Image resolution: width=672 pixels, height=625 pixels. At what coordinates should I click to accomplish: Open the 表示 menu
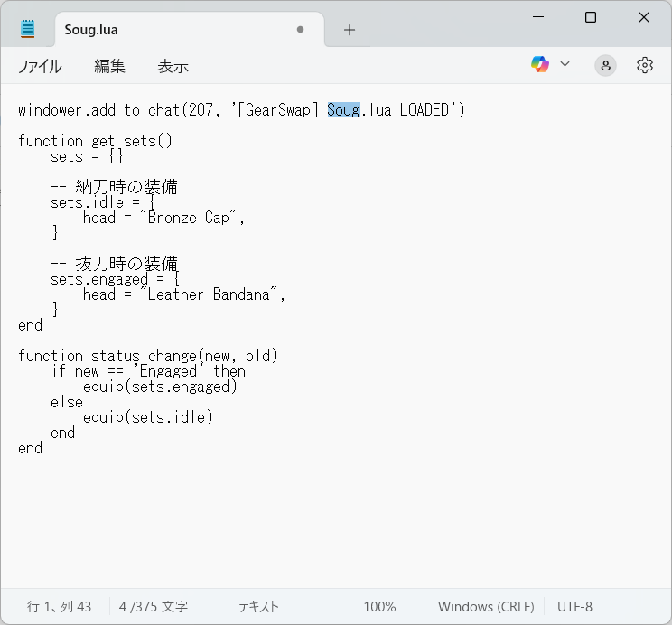click(x=173, y=66)
